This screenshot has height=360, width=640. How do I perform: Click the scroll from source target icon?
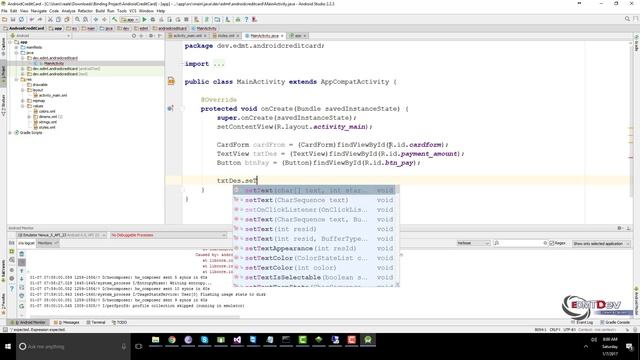coord(133,36)
